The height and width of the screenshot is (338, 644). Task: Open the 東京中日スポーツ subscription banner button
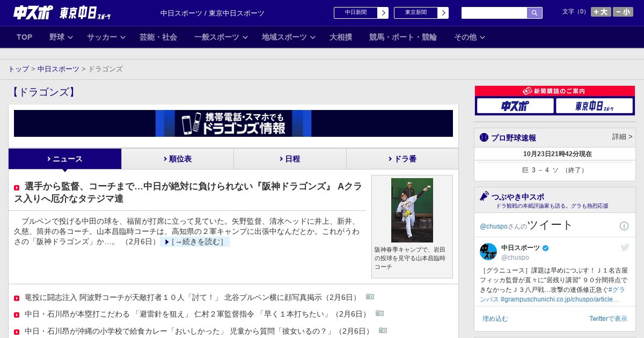(594, 106)
